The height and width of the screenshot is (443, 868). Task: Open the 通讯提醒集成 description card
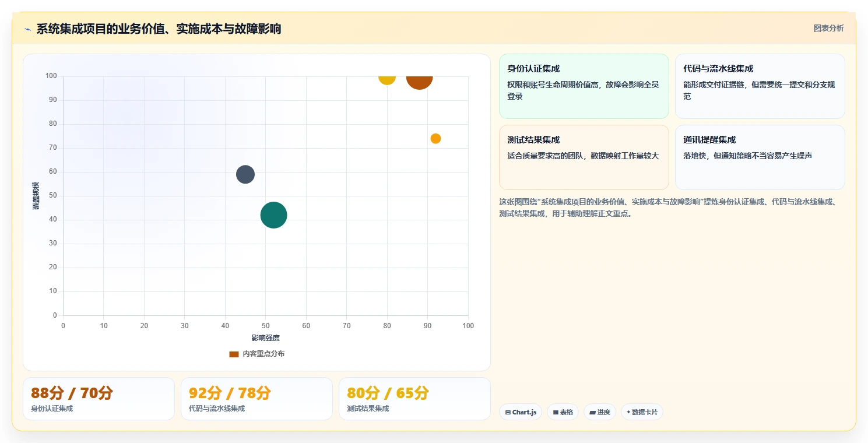(x=760, y=157)
